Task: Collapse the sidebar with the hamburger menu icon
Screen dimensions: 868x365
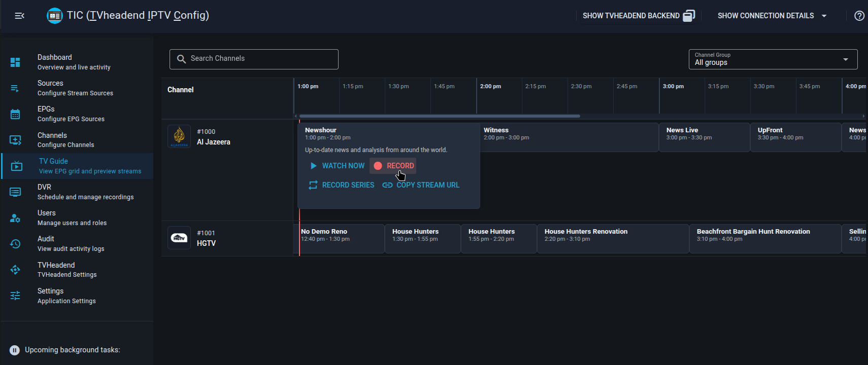Action: pos(20,16)
